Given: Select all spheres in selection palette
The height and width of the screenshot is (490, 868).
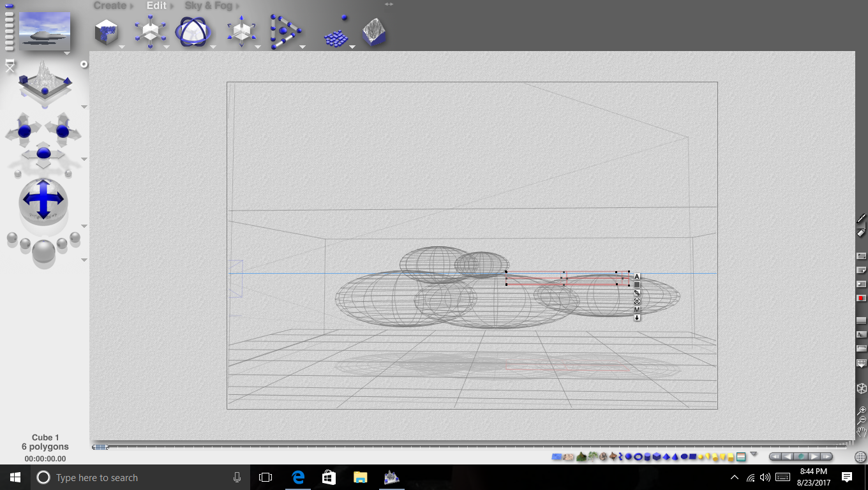Looking at the screenshot, I should (x=628, y=457).
